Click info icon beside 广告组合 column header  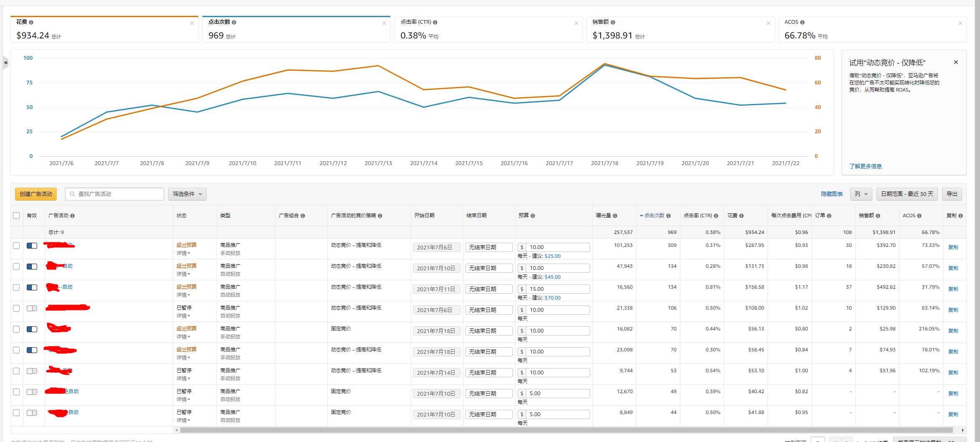[x=303, y=216]
